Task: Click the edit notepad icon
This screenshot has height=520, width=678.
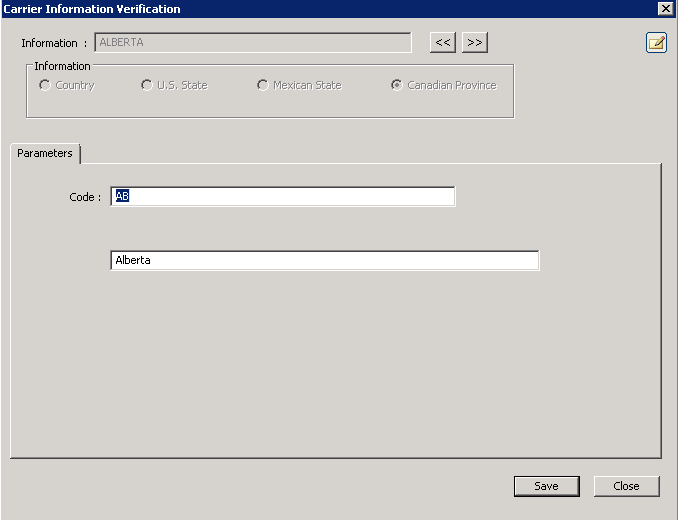Action: (656, 43)
